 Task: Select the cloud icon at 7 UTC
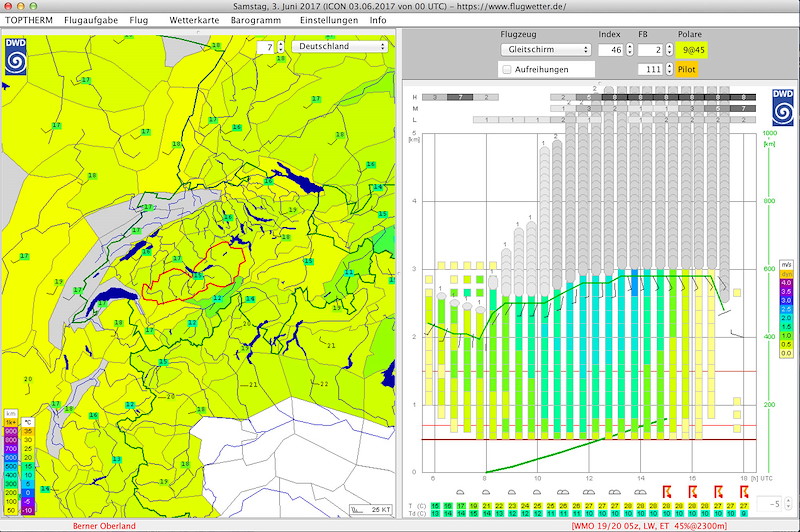point(460,492)
